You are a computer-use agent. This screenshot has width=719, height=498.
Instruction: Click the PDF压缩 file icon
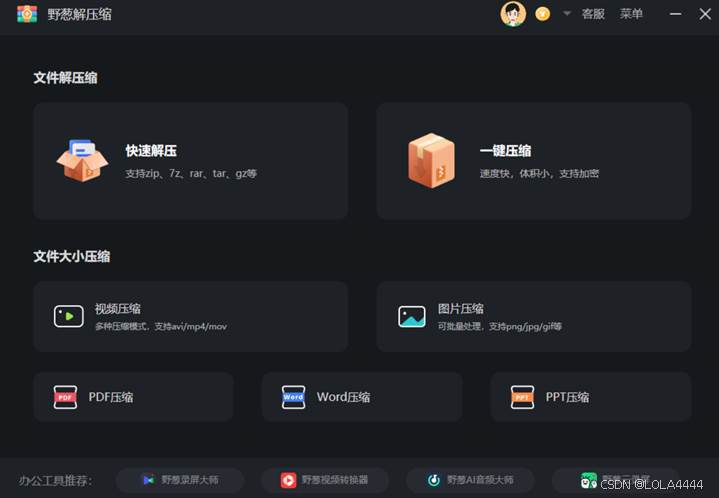pyautogui.click(x=65, y=397)
